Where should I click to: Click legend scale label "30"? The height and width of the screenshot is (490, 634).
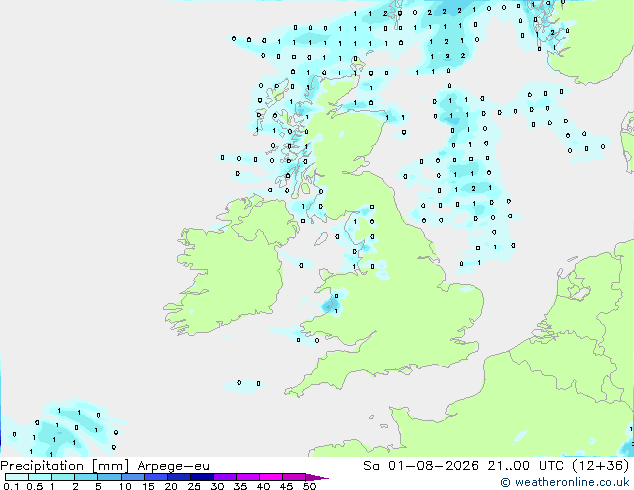217,486
